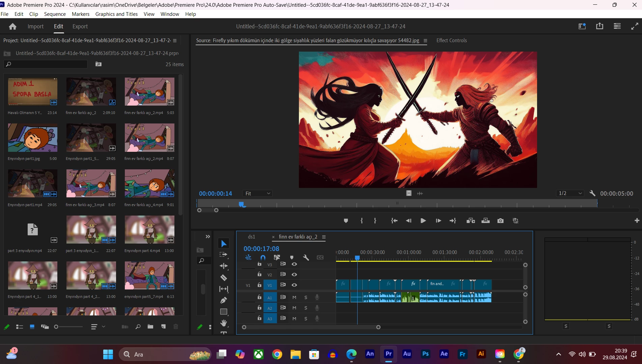Show hidden system tray icons
Image resolution: width=642 pixels, height=364 pixels.
559,354
